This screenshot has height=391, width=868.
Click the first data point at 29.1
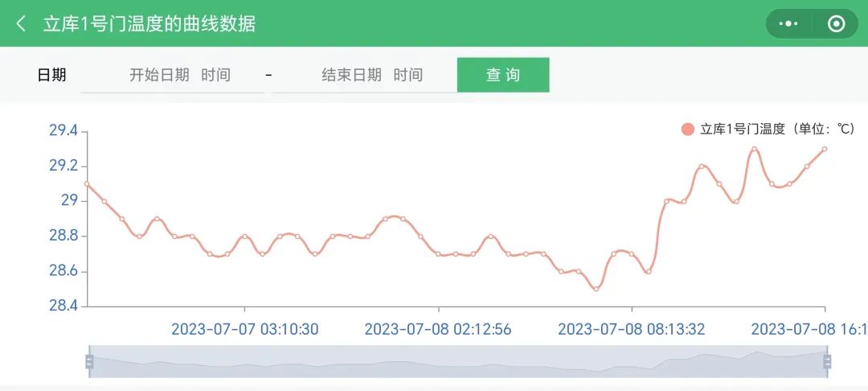point(87,183)
